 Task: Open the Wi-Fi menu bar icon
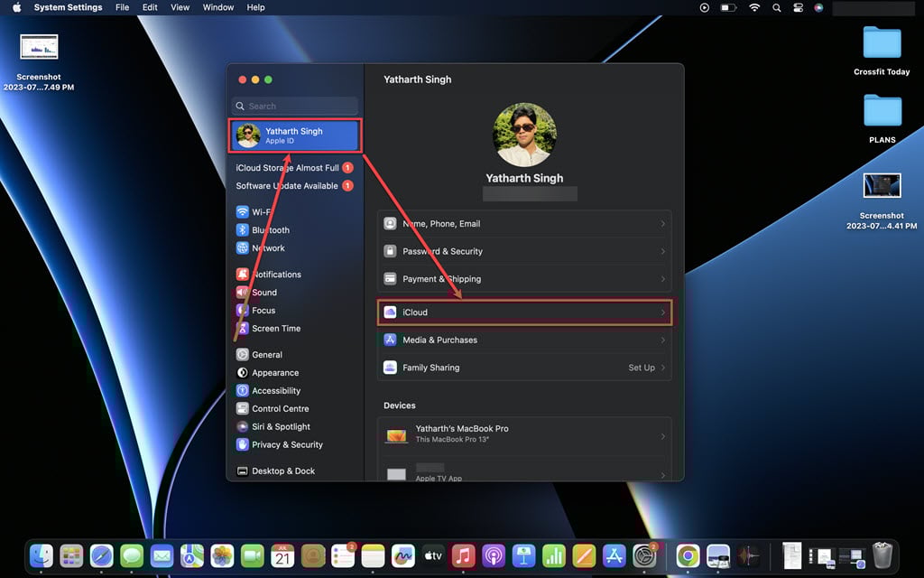coord(754,7)
